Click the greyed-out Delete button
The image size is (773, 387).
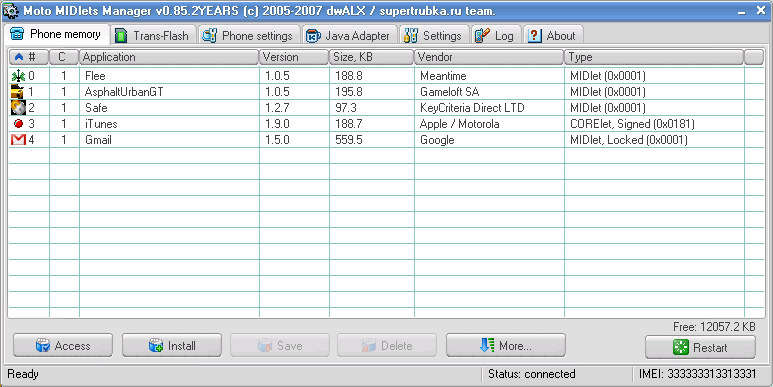click(x=387, y=346)
